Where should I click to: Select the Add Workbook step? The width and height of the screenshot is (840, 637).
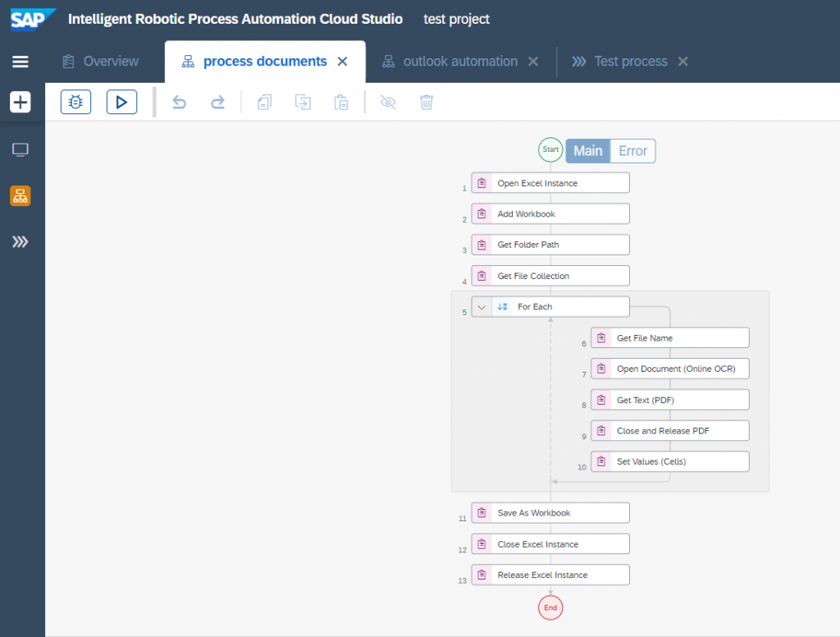coord(550,214)
